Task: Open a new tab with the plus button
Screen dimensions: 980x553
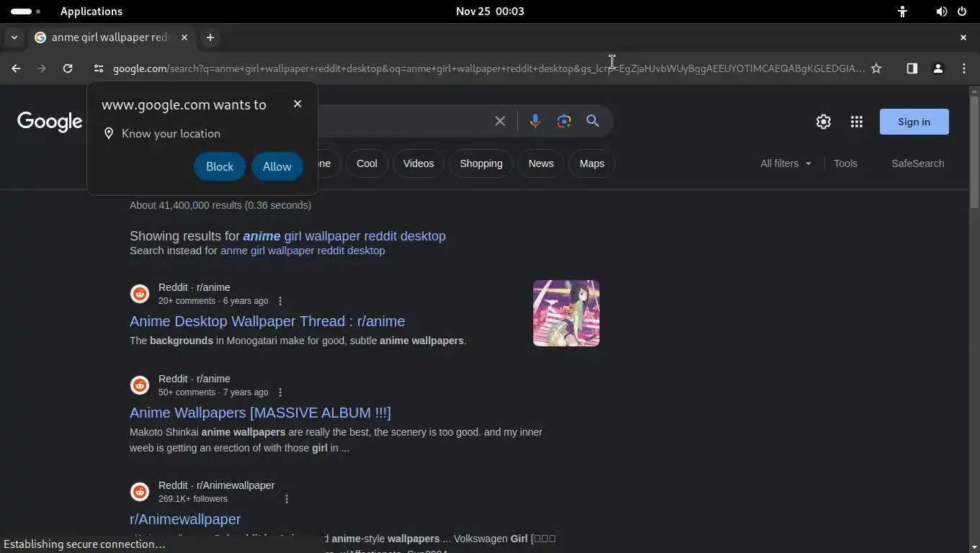Action: (x=210, y=37)
